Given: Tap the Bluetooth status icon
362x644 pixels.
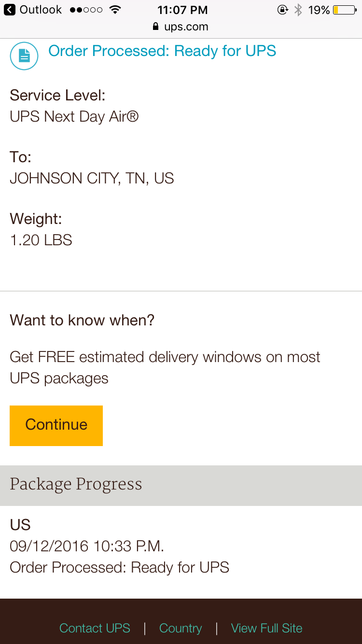Looking at the screenshot, I should point(298,10).
